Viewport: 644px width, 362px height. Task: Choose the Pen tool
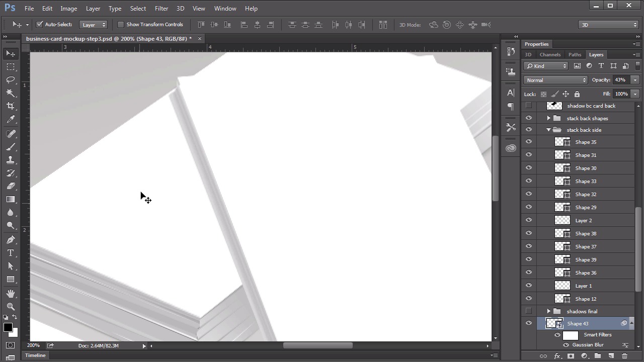[x=11, y=240]
